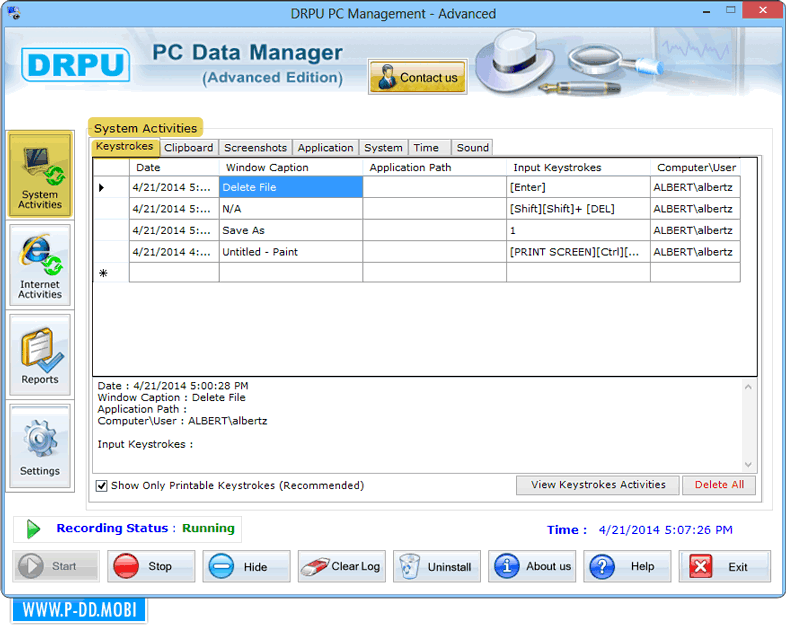Click the DRPU logo

click(75, 65)
